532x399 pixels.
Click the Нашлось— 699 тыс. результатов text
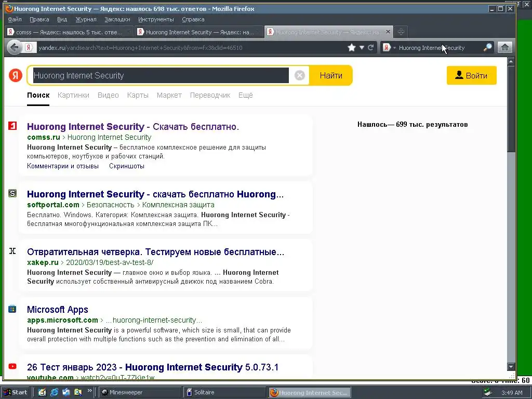coord(413,125)
